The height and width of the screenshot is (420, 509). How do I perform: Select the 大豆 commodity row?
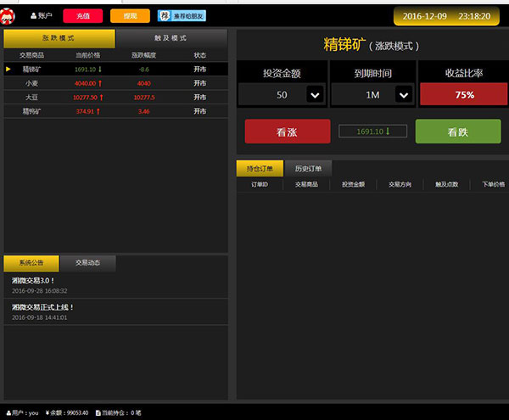pyautogui.click(x=115, y=97)
